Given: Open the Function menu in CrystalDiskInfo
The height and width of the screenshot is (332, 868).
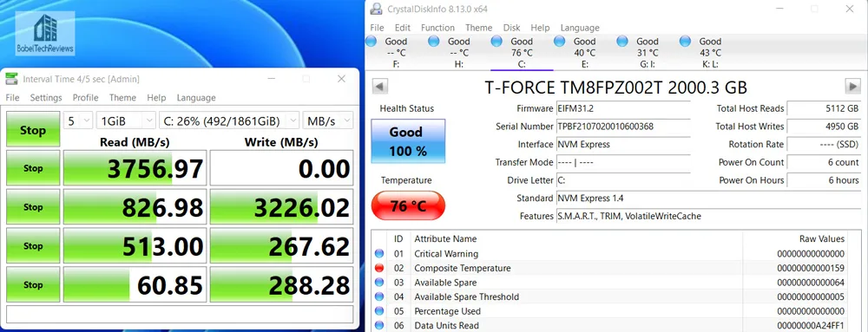Looking at the screenshot, I should (437, 28).
